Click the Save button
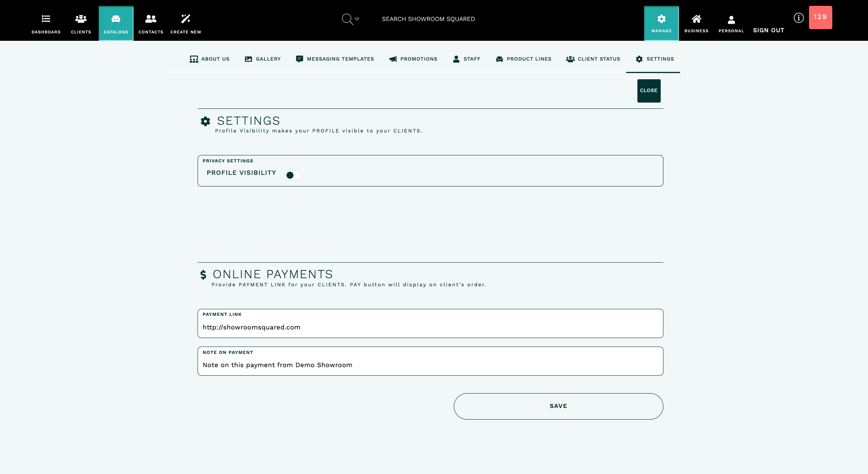 coord(558,406)
